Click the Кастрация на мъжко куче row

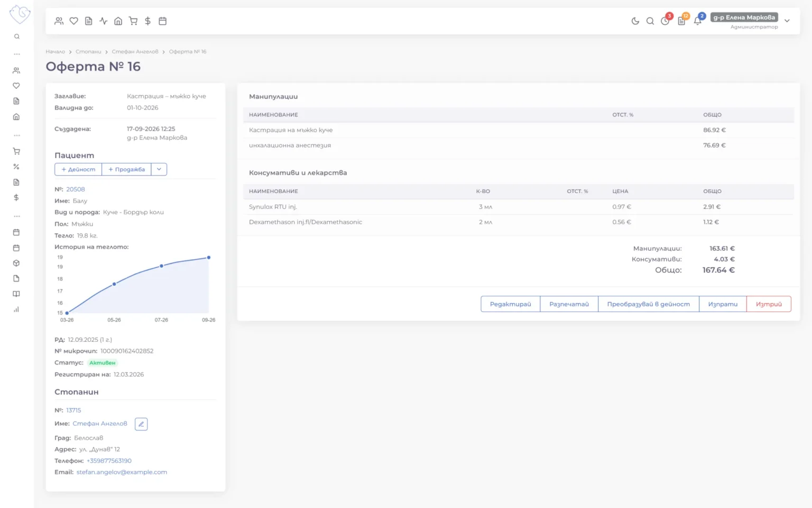[519, 130]
